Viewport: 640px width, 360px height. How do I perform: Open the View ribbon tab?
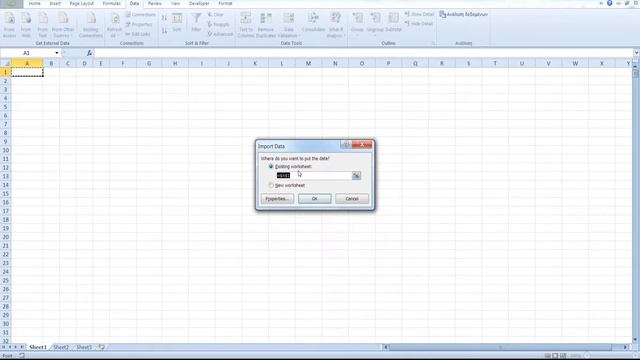click(176, 3)
